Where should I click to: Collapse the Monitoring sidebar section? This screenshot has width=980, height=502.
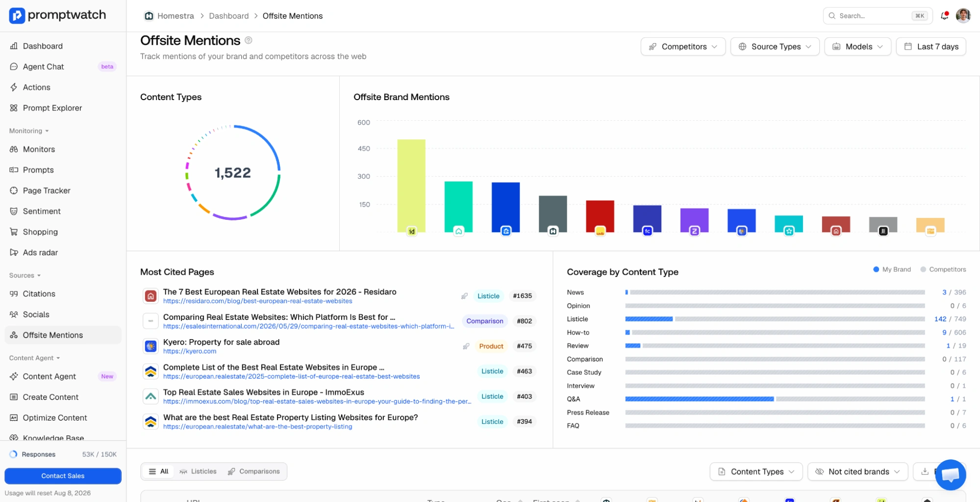tap(29, 131)
